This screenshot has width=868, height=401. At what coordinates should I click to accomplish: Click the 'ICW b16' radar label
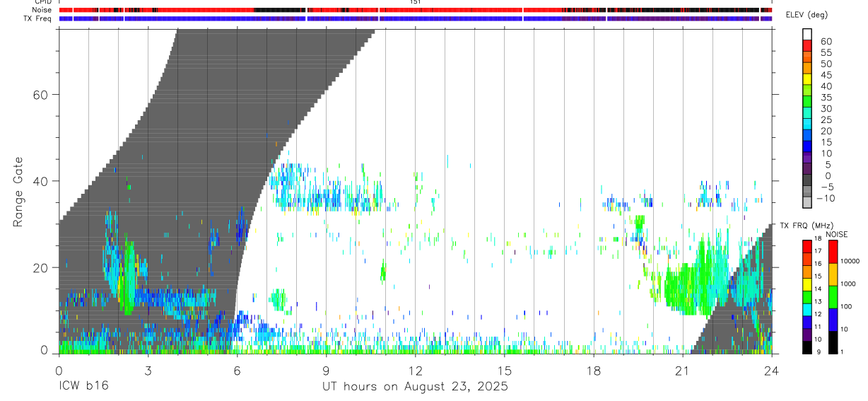[83, 387]
